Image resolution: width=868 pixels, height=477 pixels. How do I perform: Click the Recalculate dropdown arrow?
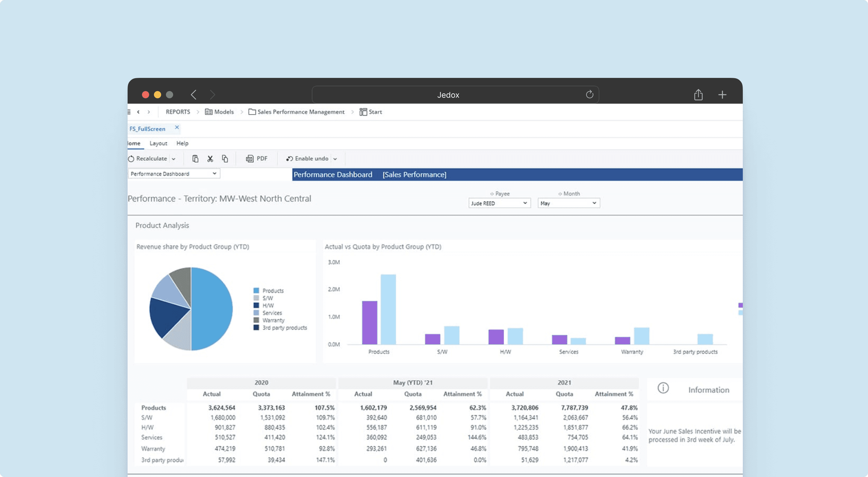pos(173,158)
